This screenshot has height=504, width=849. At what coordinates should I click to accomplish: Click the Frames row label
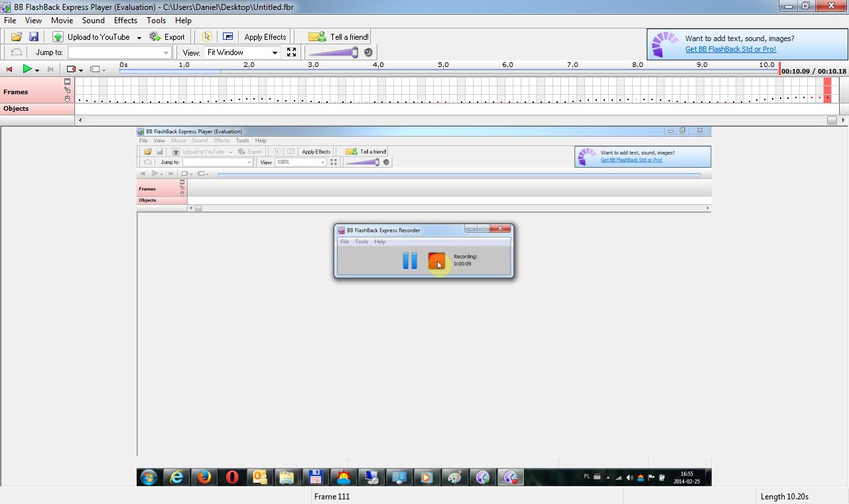(x=16, y=92)
